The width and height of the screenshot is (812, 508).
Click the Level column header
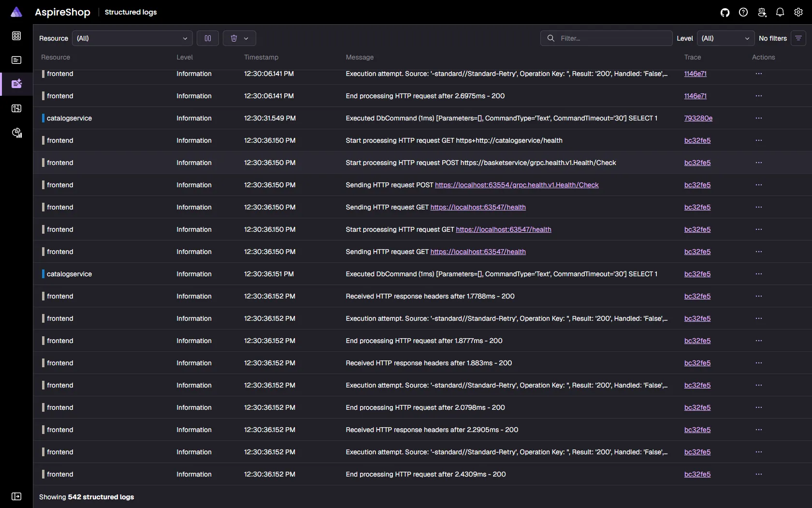coord(185,57)
